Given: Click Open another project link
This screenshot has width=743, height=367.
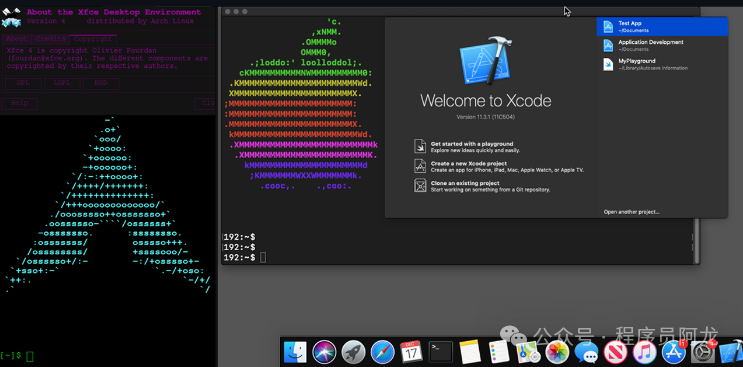Looking at the screenshot, I should click(631, 212).
